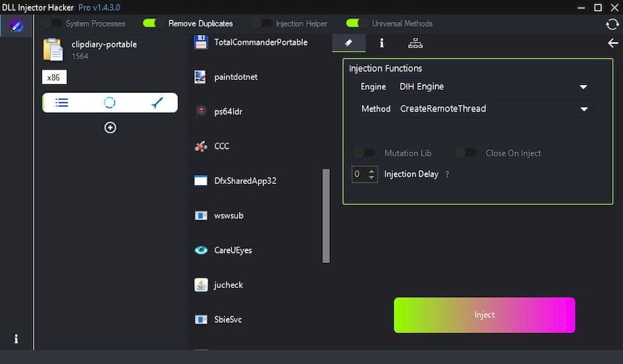Select TotalCommanderPortable process name
623x364 pixels.
tap(261, 42)
